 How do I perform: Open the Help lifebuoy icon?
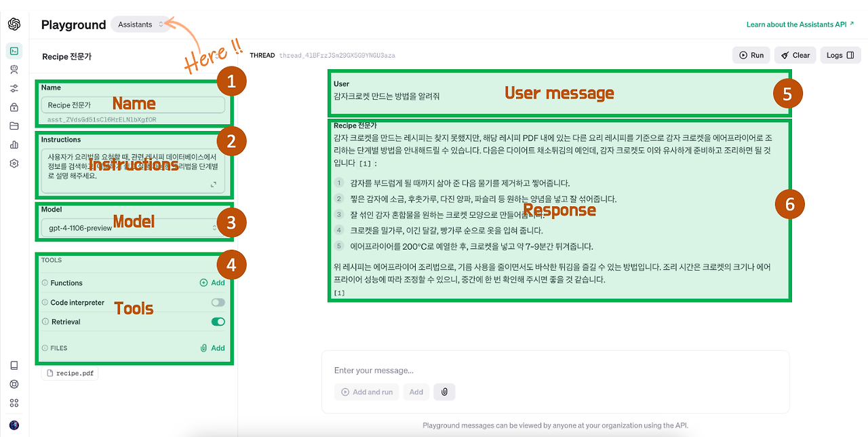(x=14, y=384)
